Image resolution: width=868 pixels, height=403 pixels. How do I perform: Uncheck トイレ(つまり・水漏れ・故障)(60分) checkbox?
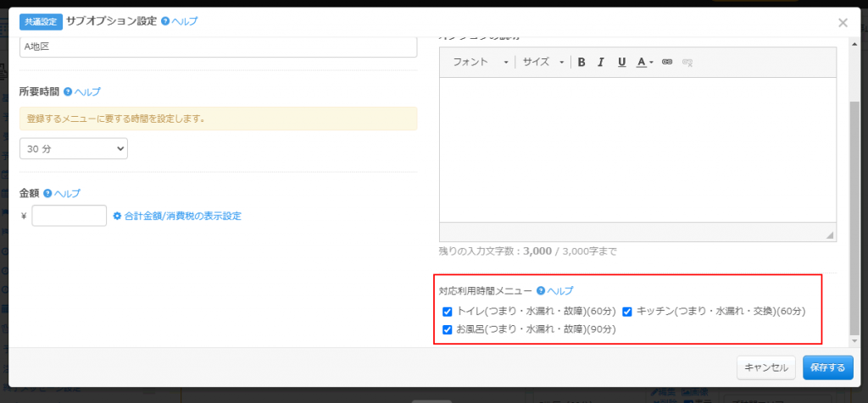point(448,311)
